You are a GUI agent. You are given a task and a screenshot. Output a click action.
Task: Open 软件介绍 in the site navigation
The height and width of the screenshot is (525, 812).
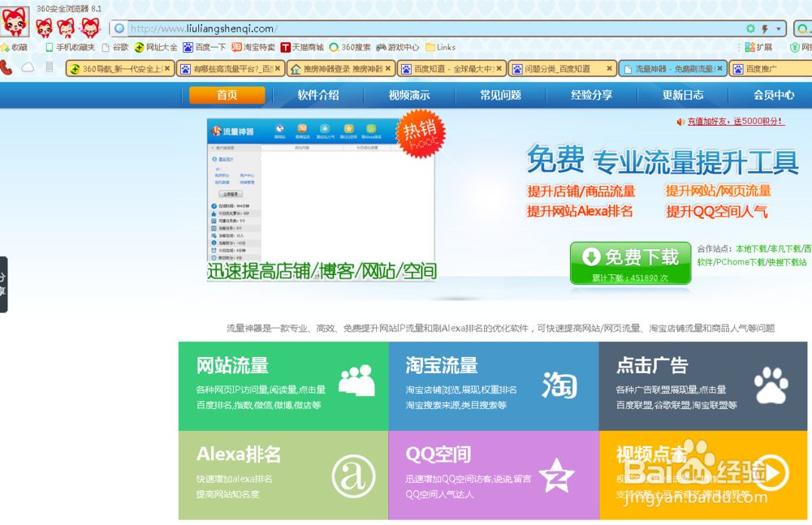click(x=318, y=95)
